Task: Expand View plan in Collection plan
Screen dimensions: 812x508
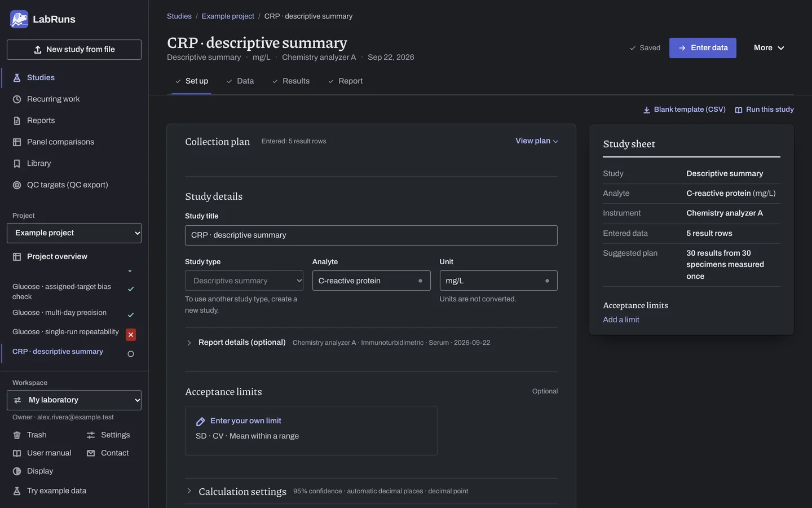Action: pos(536,141)
